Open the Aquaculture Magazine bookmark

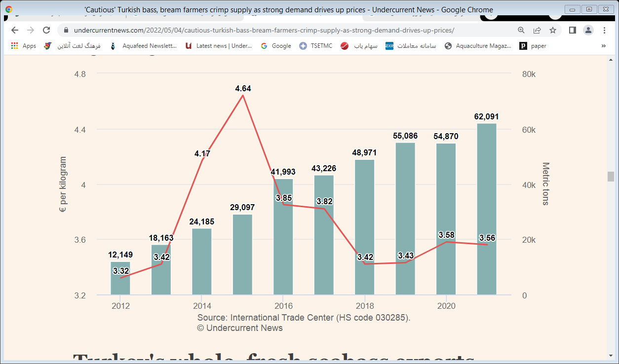[478, 46]
